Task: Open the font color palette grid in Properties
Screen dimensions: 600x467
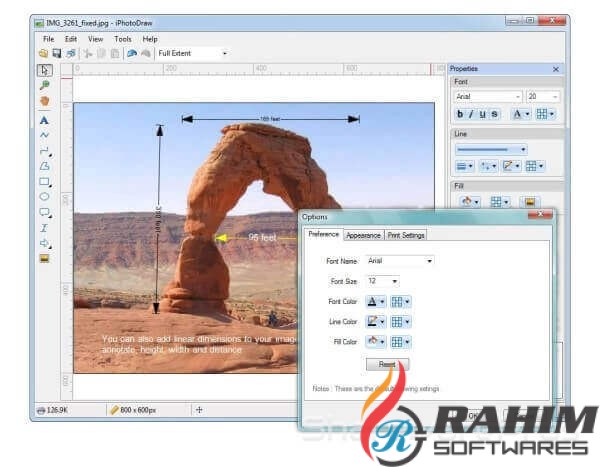Action: click(x=545, y=114)
